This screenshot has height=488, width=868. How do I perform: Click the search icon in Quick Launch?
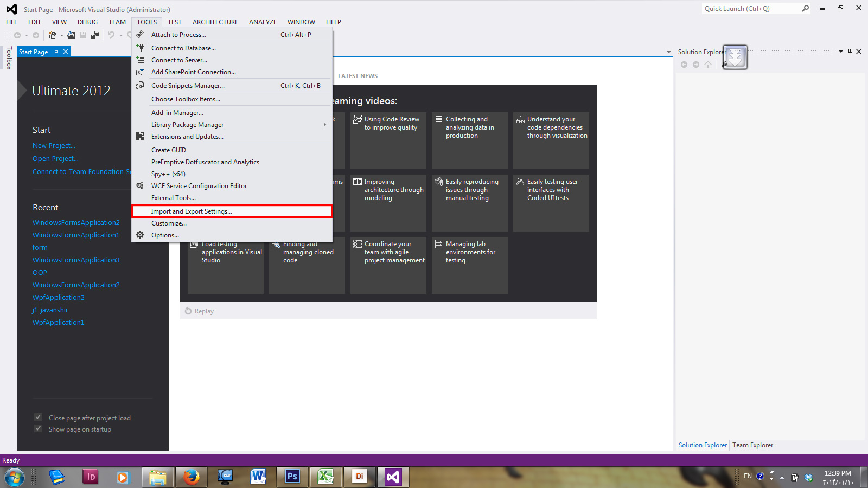pyautogui.click(x=805, y=8)
